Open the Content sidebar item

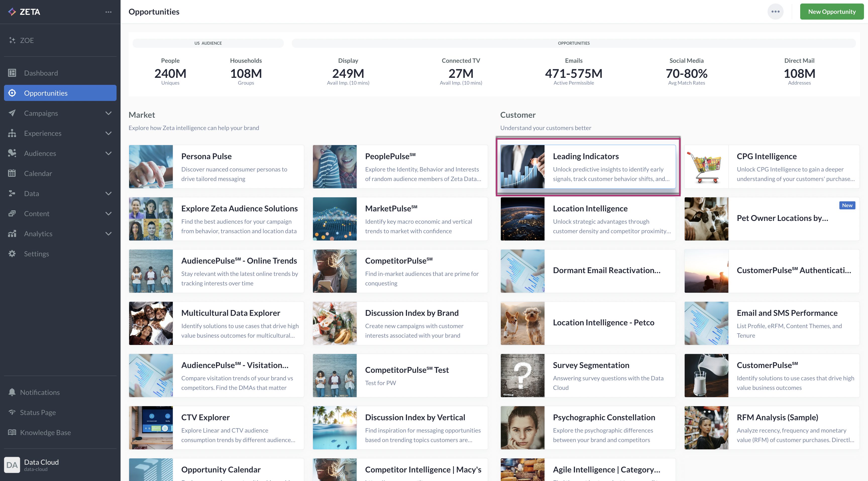(37, 214)
